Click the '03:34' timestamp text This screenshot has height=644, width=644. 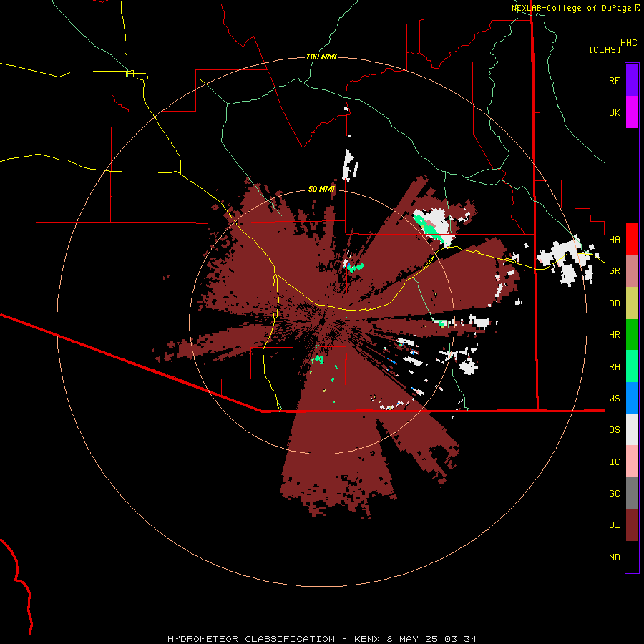(460, 639)
